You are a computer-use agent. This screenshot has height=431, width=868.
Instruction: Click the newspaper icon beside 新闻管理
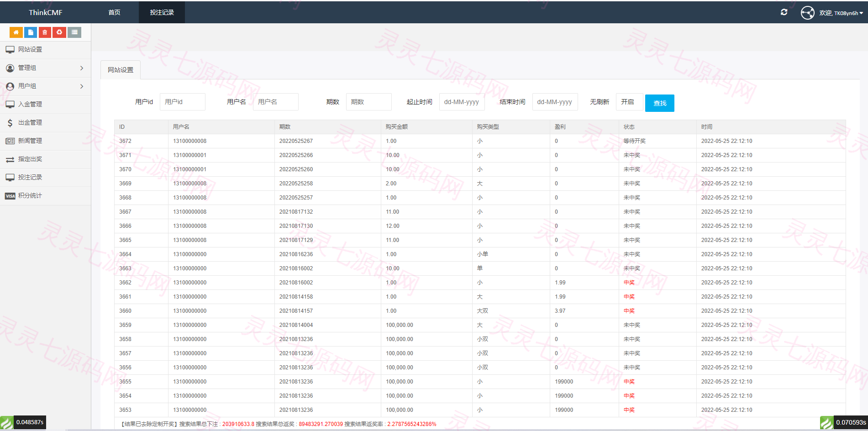tap(10, 141)
